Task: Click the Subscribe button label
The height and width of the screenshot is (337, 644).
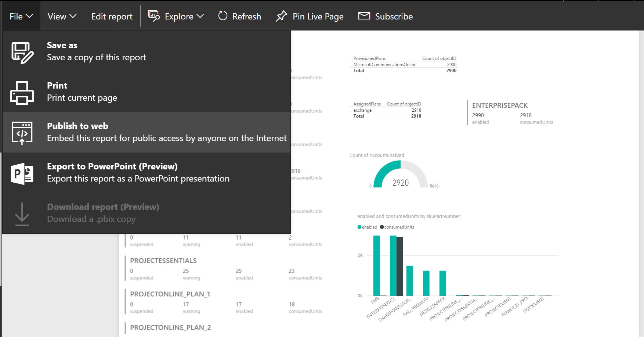Action: pos(394,17)
